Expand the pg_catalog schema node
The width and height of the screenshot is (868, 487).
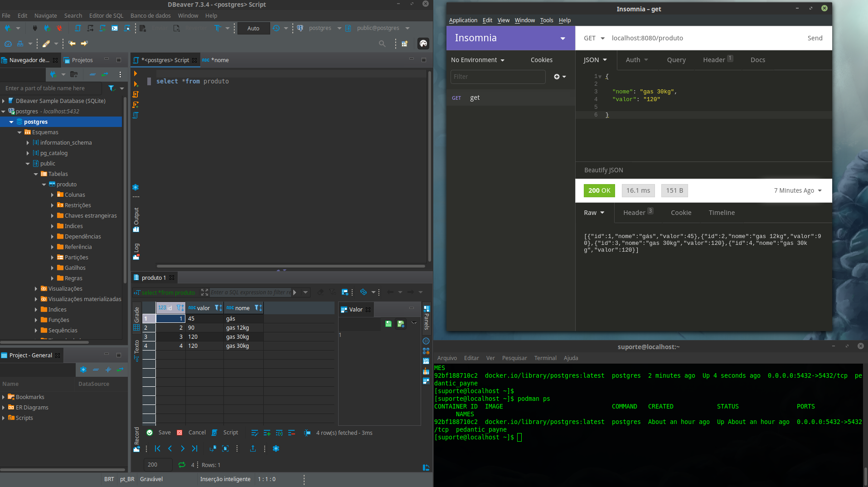coord(28,153)
